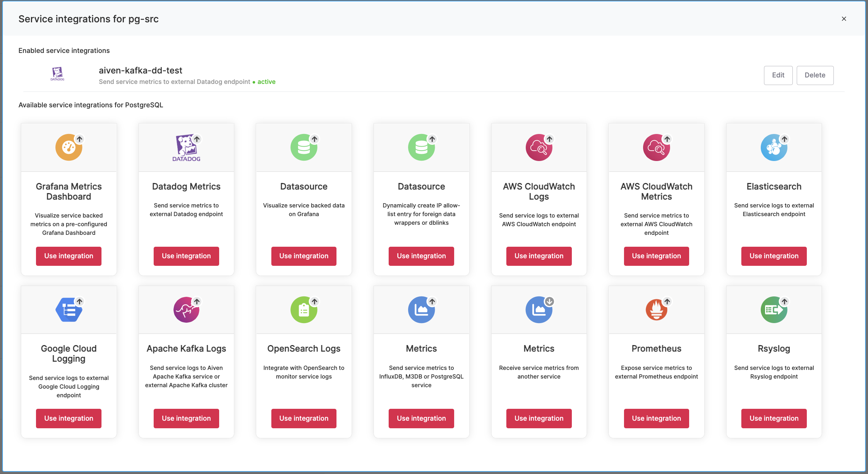
Task: Click the 'Elasticsearch' card title
Action: 774,186
